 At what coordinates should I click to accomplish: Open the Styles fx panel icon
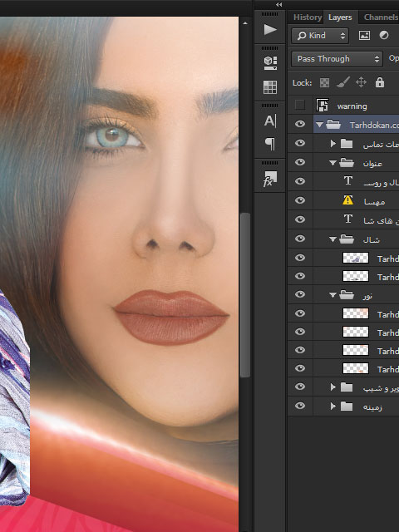point(270,180)
